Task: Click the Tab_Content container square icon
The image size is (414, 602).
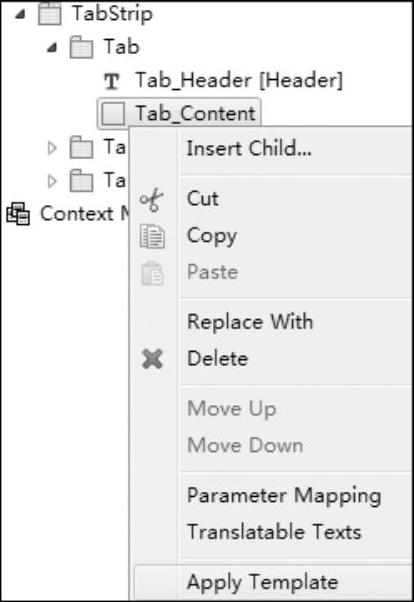Action: click(x=113, y=114)
